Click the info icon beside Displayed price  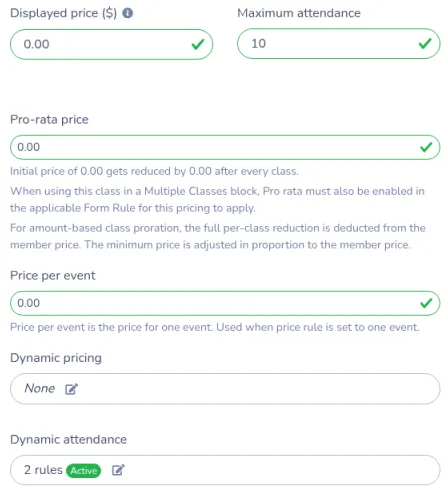click(x=128, y=13)
